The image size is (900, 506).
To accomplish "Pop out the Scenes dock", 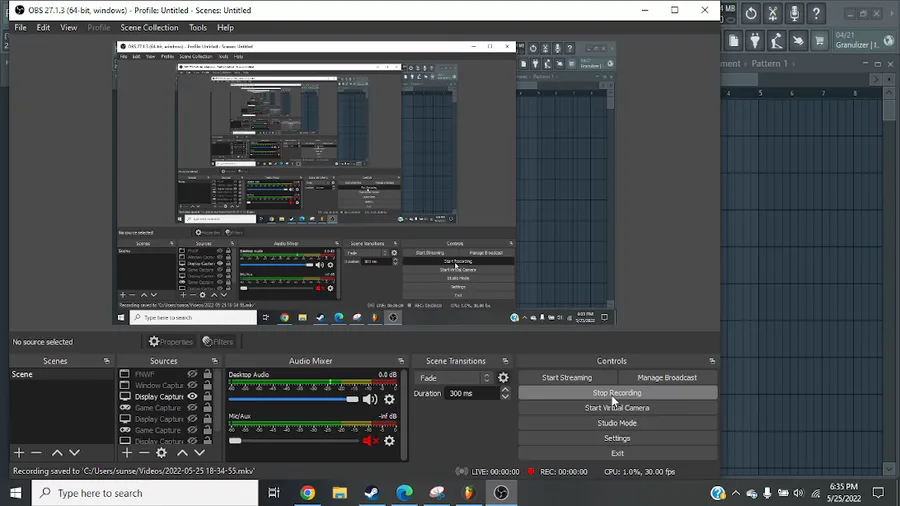I will coord(107,361).
